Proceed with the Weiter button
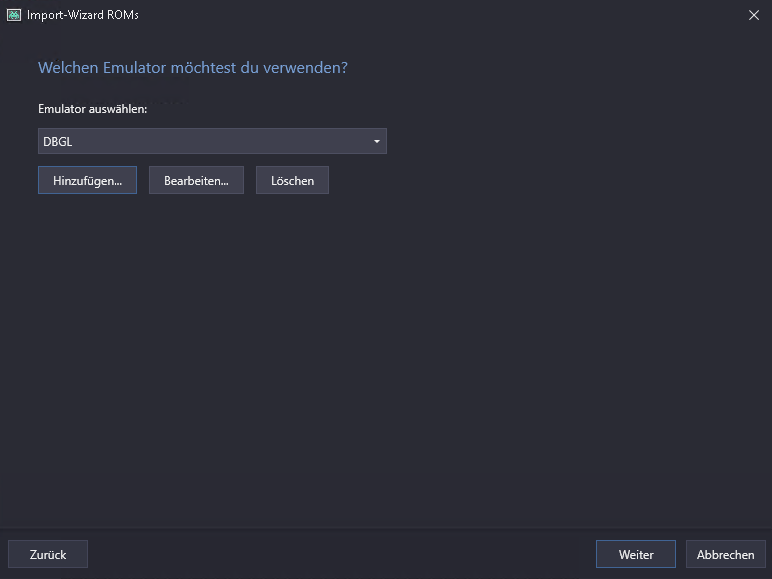The height and width of the screenshot is (579, 772). [x=635, y=554]
